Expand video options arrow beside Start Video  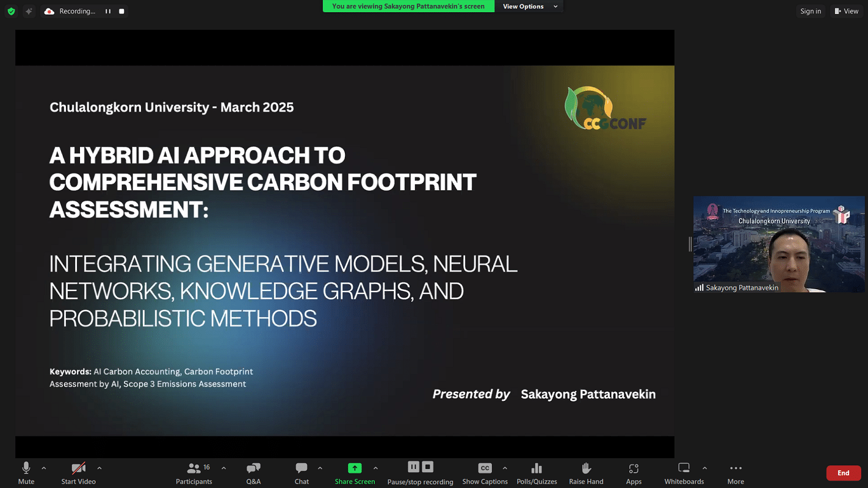coord(99,468)
